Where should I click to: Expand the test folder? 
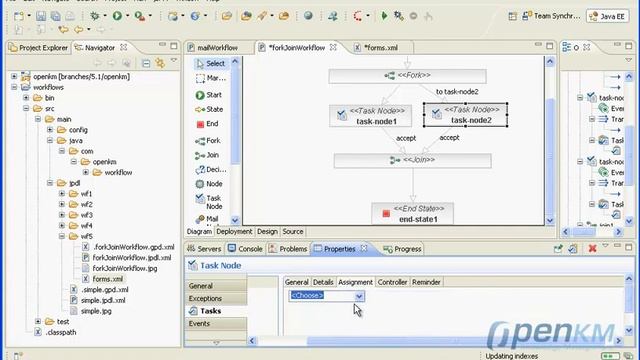38,321
